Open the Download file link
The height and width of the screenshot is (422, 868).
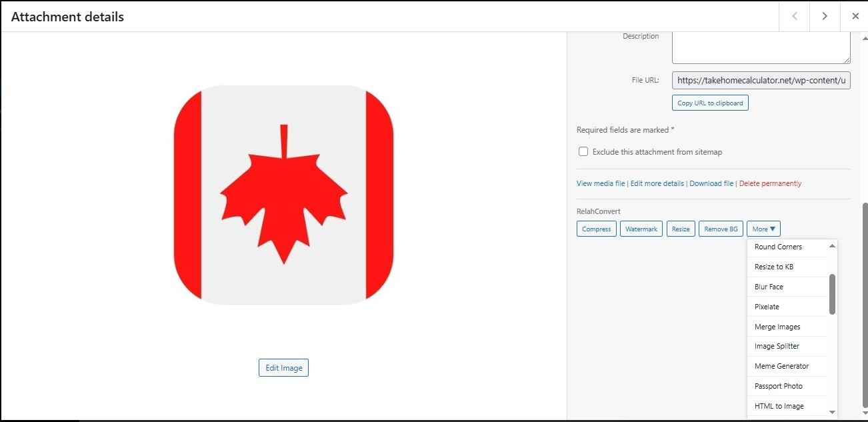(711, 183)
